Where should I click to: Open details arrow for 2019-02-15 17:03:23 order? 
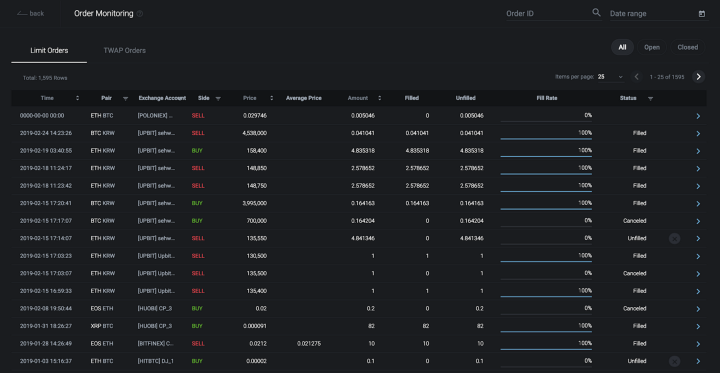pyautogui.click(x=698, y=256)
